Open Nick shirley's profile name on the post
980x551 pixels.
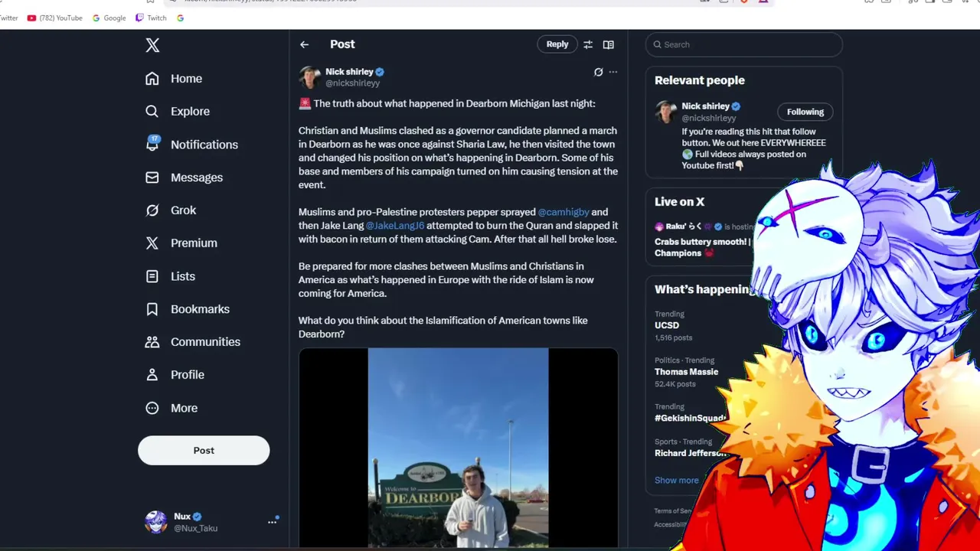pos(349,72)
